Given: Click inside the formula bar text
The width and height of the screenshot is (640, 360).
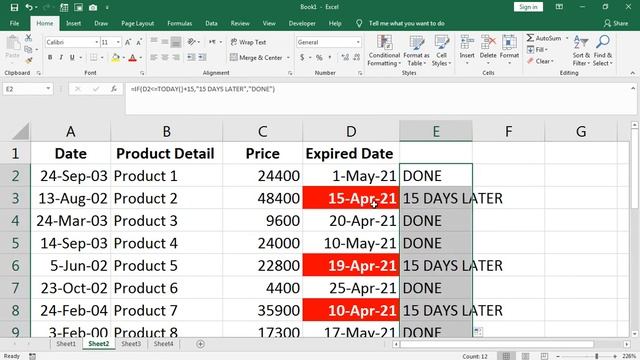Looking at the screenshot, I should pyautogui.click(x=202, y=89).
